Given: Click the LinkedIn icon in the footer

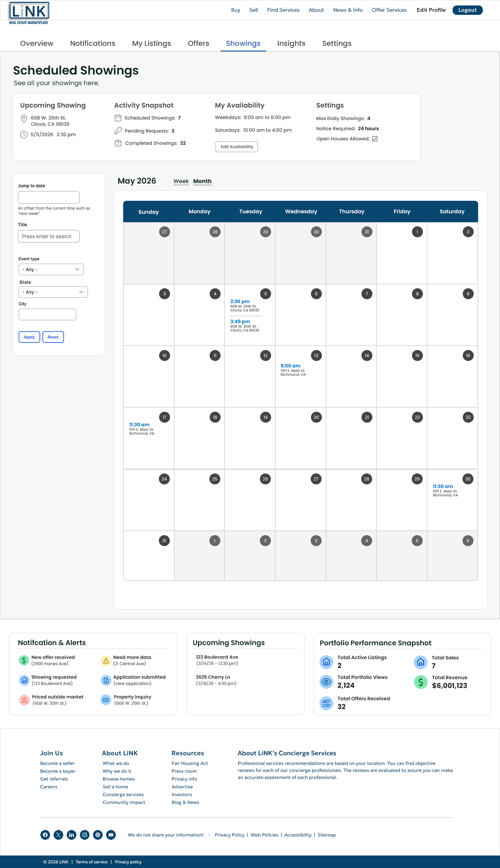Looking at the screenshot, I should click(71, 835).
